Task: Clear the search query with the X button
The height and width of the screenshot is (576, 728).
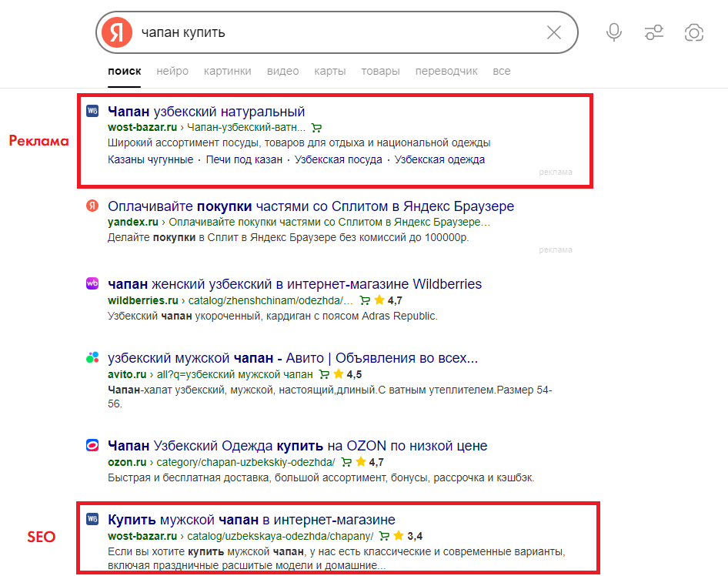Action: tap(554, 32)
